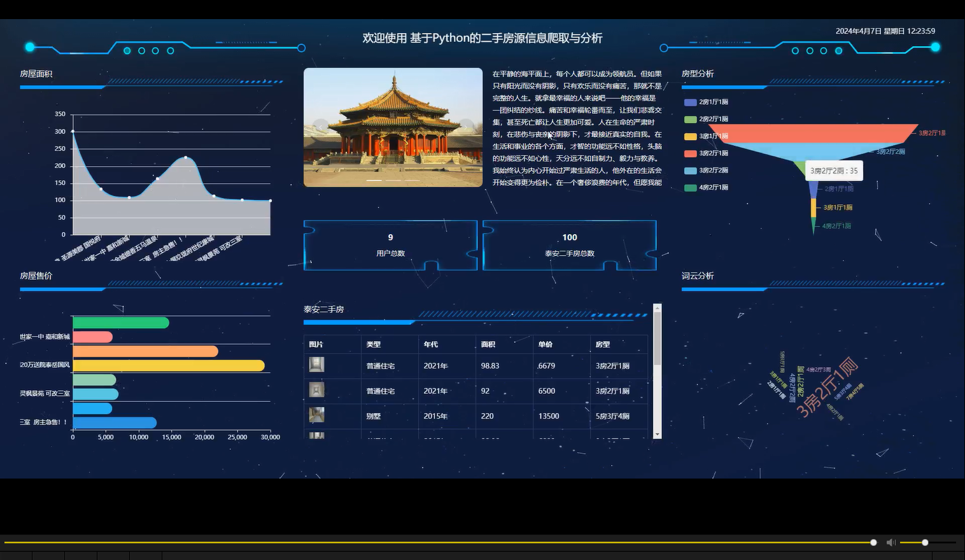
Task: Toggle the 3房2厅1厕 legend entry
Action: 706,153
